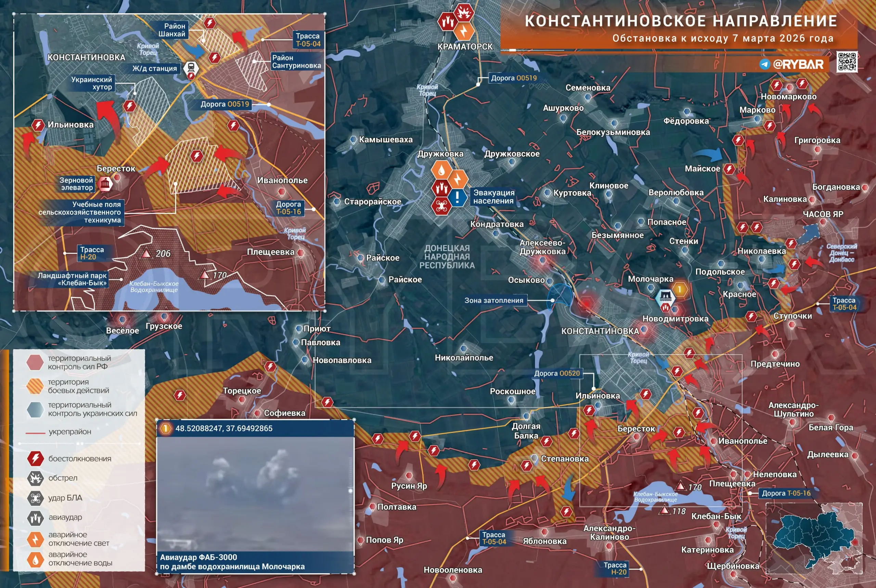Click the @RYBAR channel link
The height and width of the screenshot is (588, 876).
[x=798, y=64]
